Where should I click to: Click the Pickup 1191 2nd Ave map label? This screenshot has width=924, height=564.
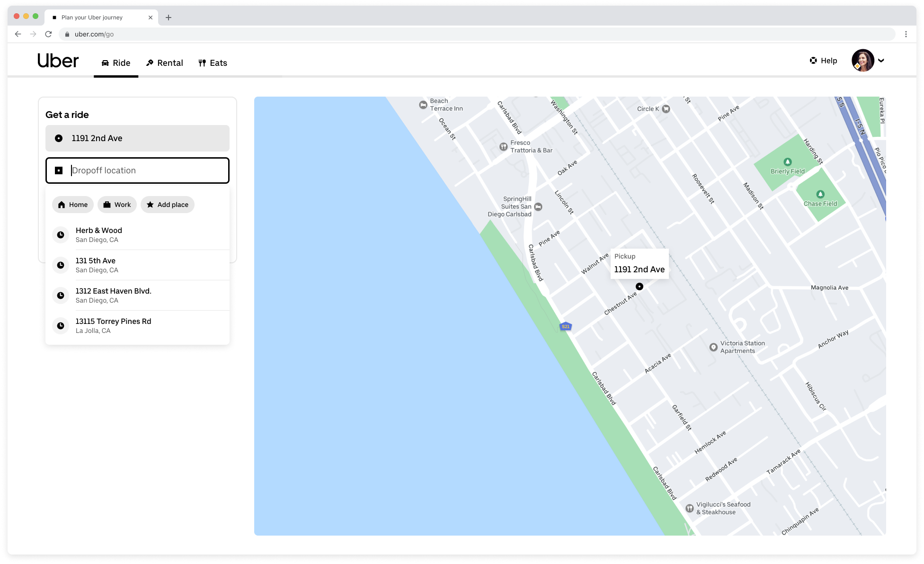click(640, 264)
